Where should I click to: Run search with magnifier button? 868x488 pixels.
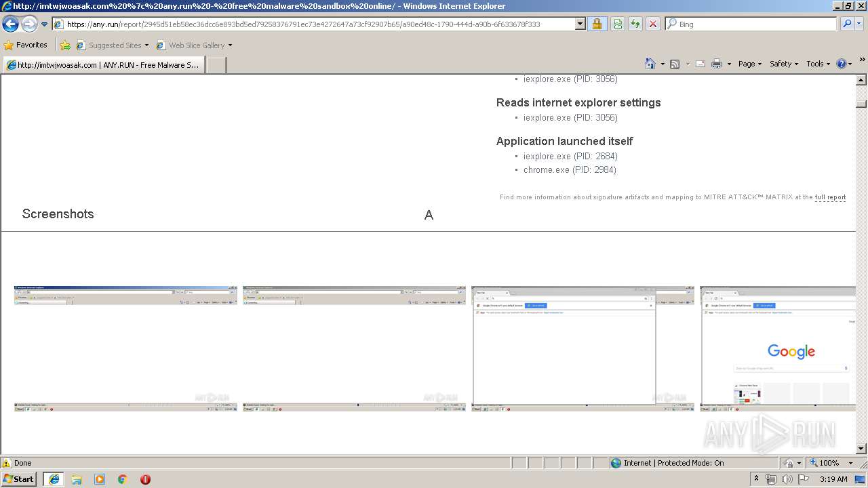point(846,24)
